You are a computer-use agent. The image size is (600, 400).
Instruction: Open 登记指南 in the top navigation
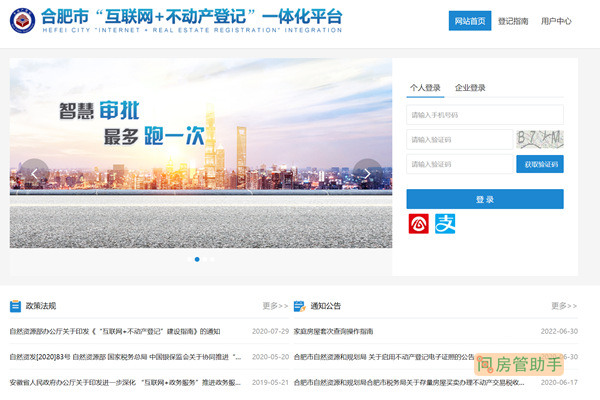513,20
